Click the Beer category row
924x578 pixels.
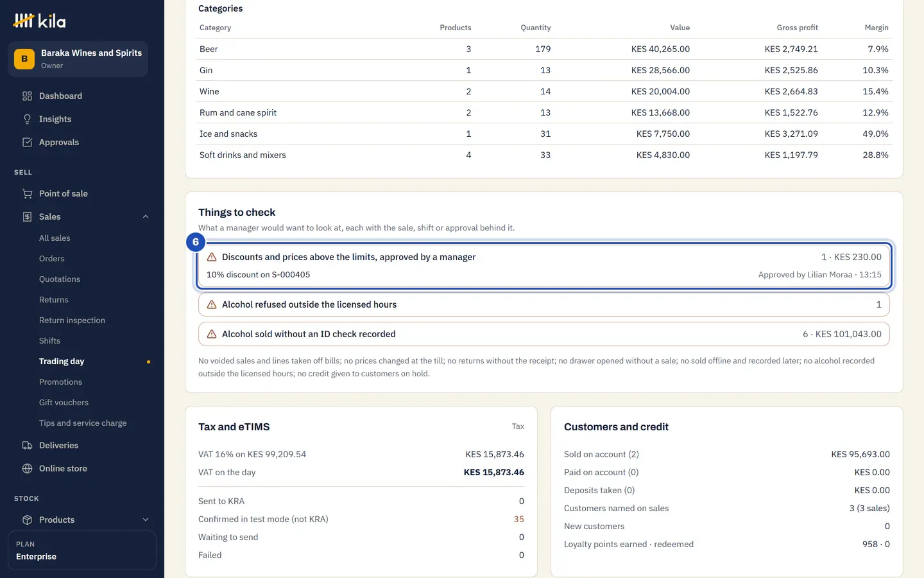544,49
